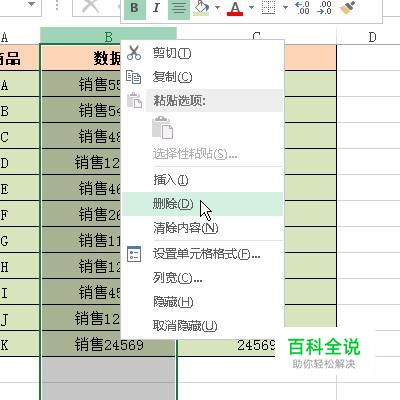Click the cell starting with 销售46
Viewport: 400px width, 400px height.
81,188
